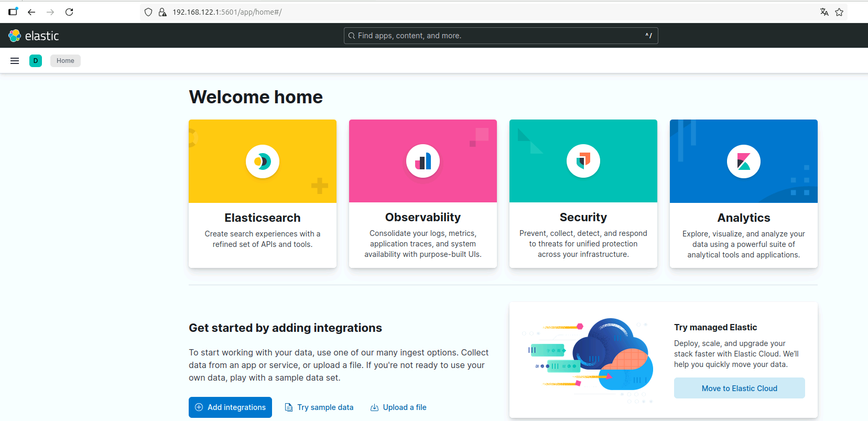
Task: Click Try sample data link
Action: [x=319, y=407]
